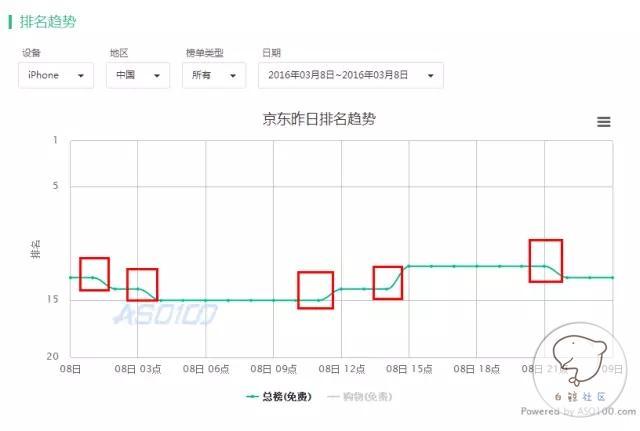Image resolution: width=640 pixels, height=431 pixels.
Task: Click the 日期 field label
Action: [x=271, y=53]
